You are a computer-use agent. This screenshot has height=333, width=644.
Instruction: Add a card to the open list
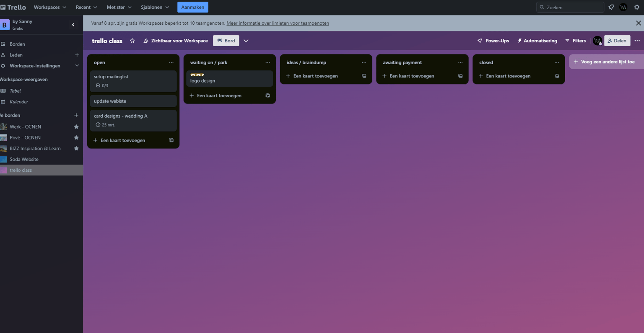128,140
